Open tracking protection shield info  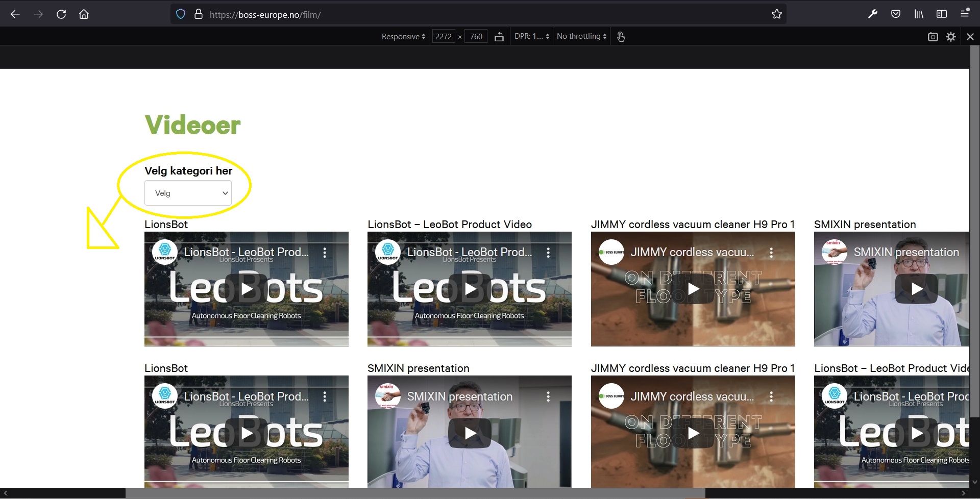pyautogui.click(x=181, y=14)
